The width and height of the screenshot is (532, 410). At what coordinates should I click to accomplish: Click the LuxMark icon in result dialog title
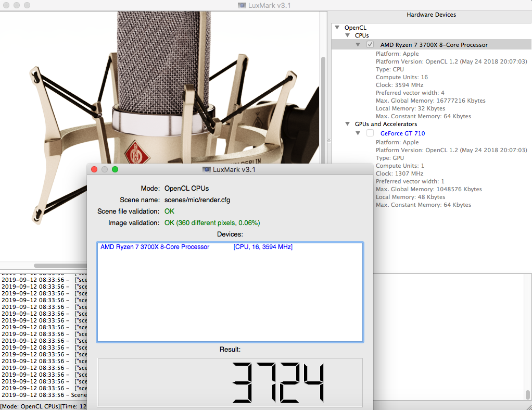point(206,169)
